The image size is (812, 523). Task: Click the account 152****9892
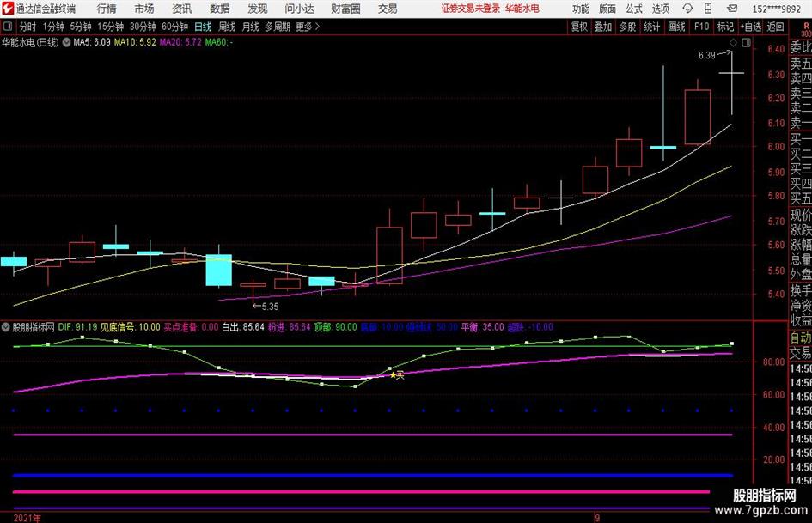[x=777, y=9]
